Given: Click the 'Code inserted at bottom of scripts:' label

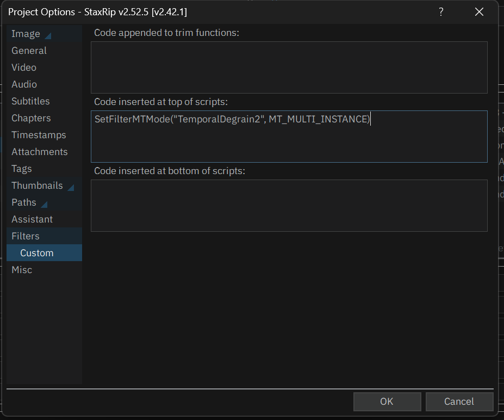Looking at the screenshot, I should pos(170,171).
